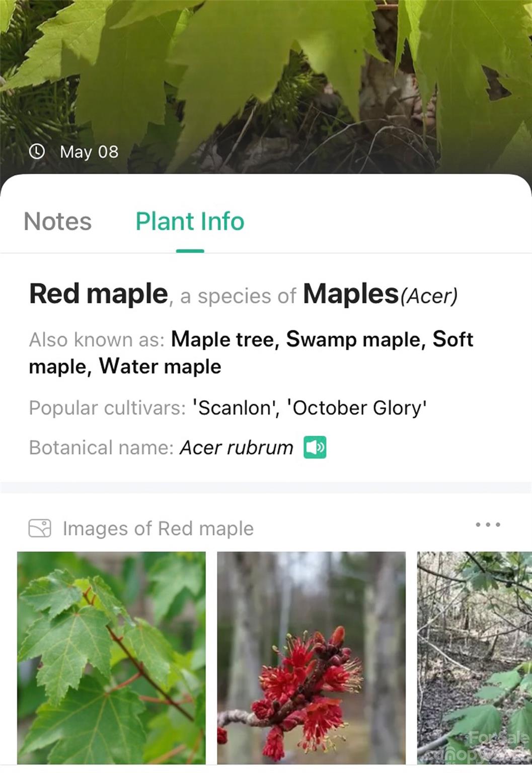Open the Images of Red maple section
The image size is (532, 773).
pyautogui.click(x=158, y=528)
